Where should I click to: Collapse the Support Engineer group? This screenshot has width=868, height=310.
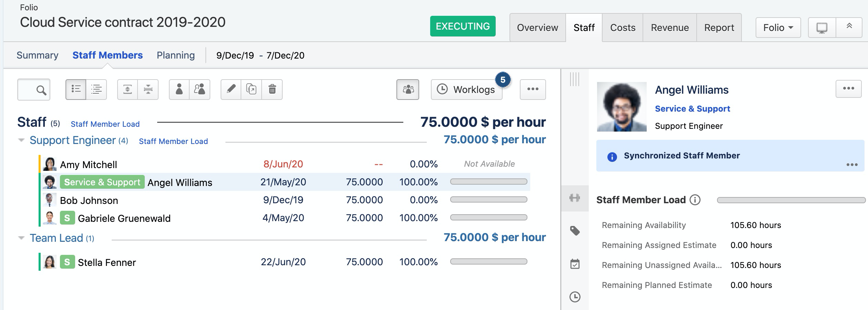pyautogui.click(x=21, y=141)
